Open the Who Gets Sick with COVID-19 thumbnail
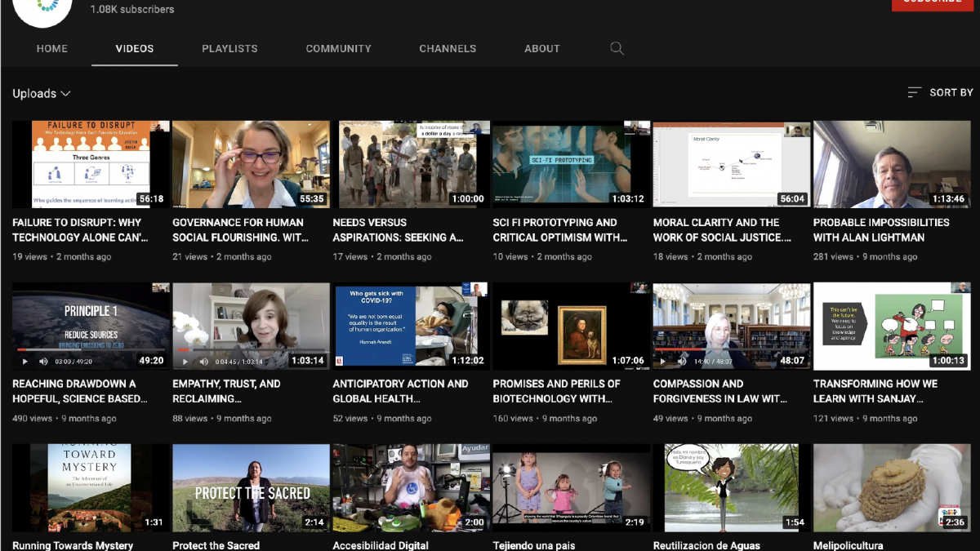Viewport: 980px width, 551px height. click(411, 326)
